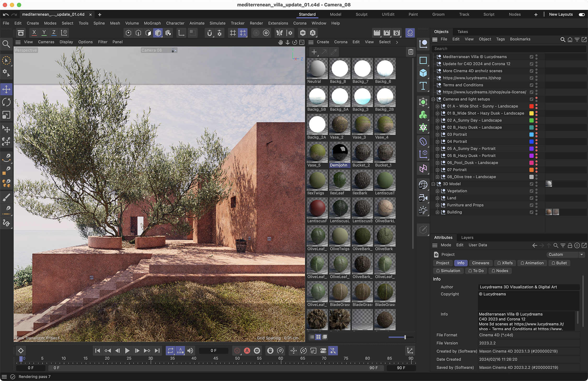Select the Rotate tool in left toolbar
Screen dimensions: 588x381
[x=6, y=102]
